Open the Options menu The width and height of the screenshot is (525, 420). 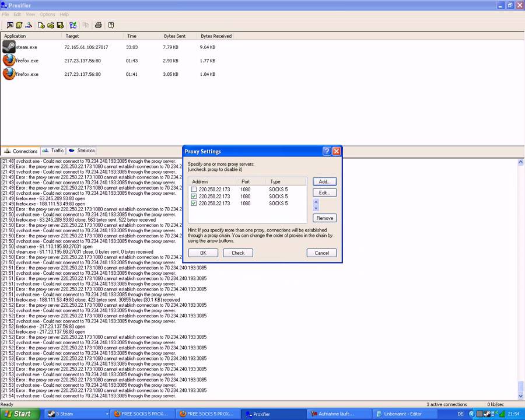click(47, 15)
